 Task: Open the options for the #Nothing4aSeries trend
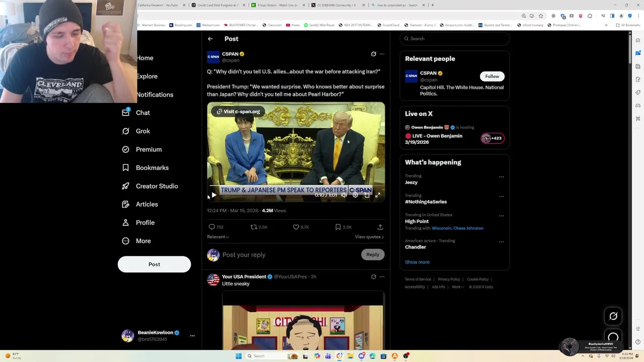501,197
